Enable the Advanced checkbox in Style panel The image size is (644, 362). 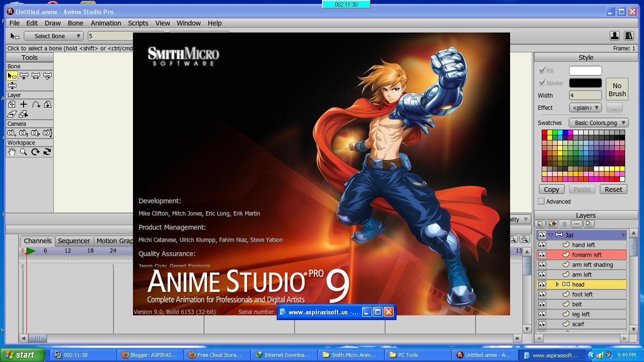[x=540, y=202]
